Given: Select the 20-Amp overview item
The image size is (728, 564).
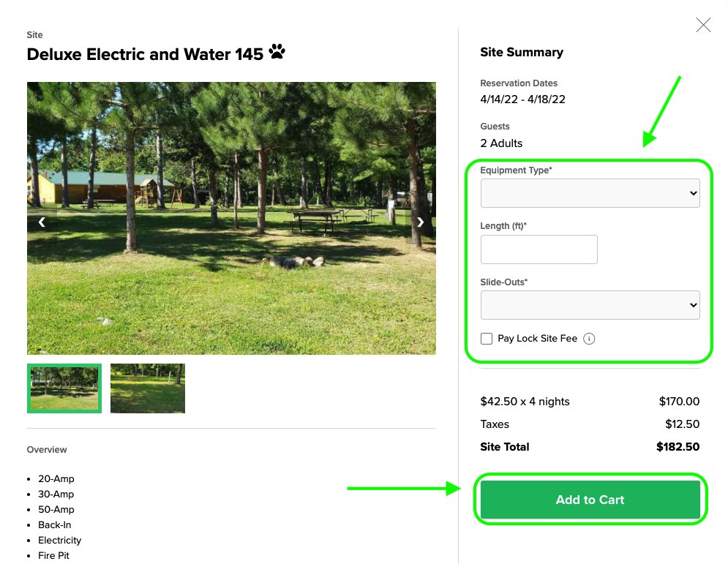Looking at the screenshot, I should (56, 479).
